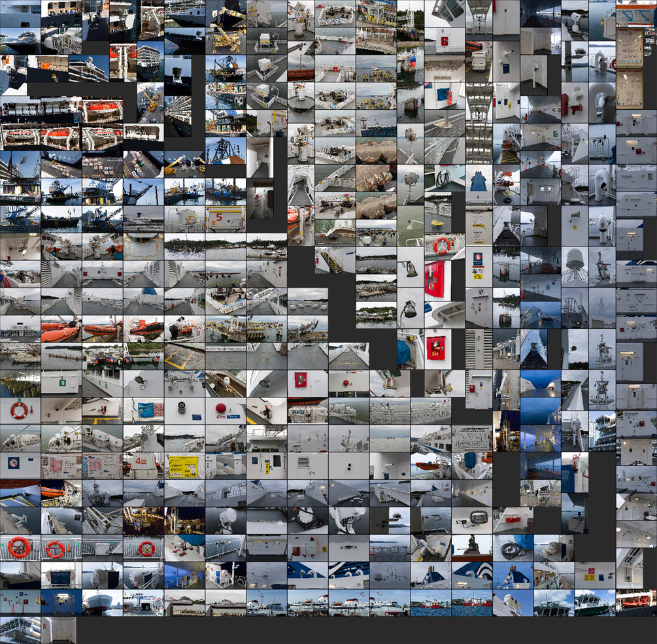Select the no-smoking sign thumbnail
The height and width of the screenshot is (644, 657).
pyautogui.click(x=20, y=466)
